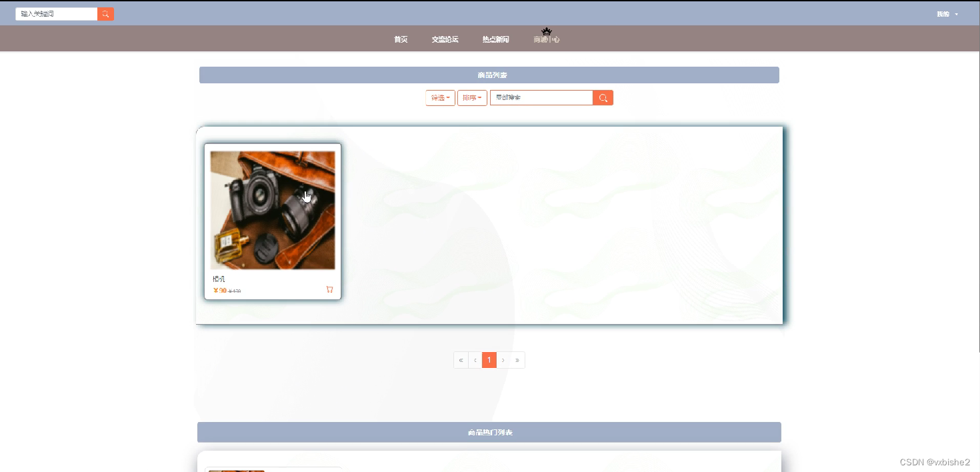
Task: Select page 1 in pagination
Action: (489, 360)
